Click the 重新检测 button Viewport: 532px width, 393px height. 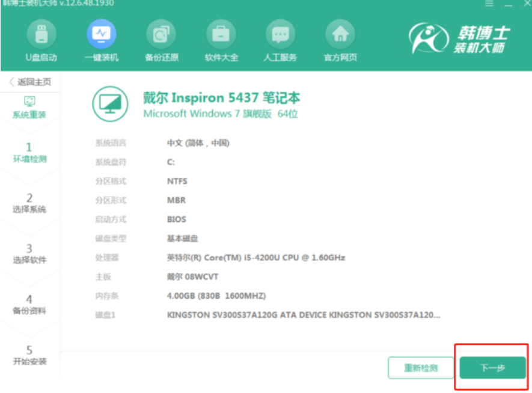point(421,368)
